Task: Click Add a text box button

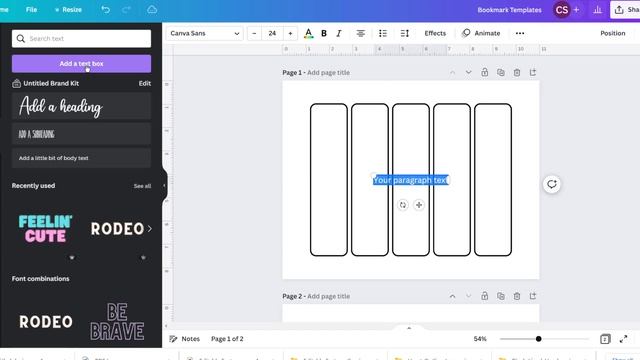Action: tap(81, 64)
